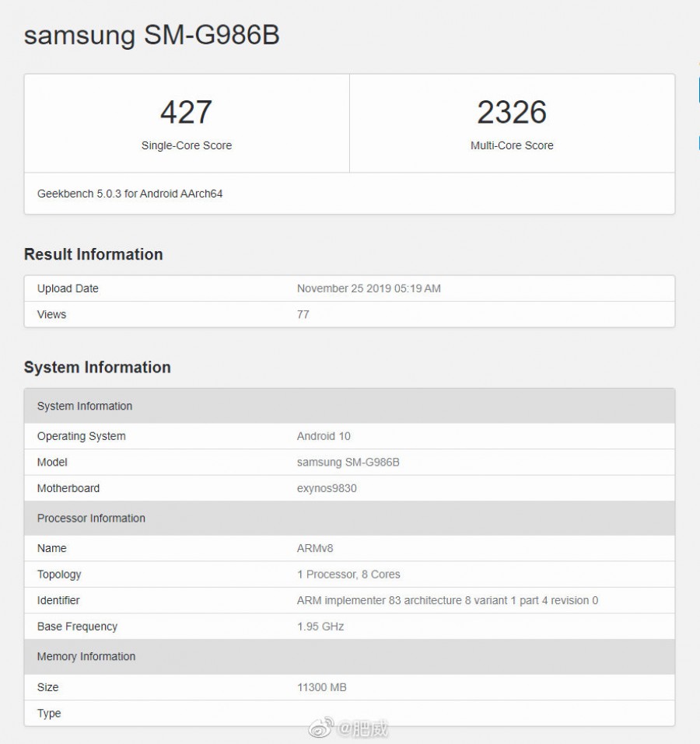Select the single-core score 427
The width and height of the screenshot is (700, 744).
pos(186,113)
